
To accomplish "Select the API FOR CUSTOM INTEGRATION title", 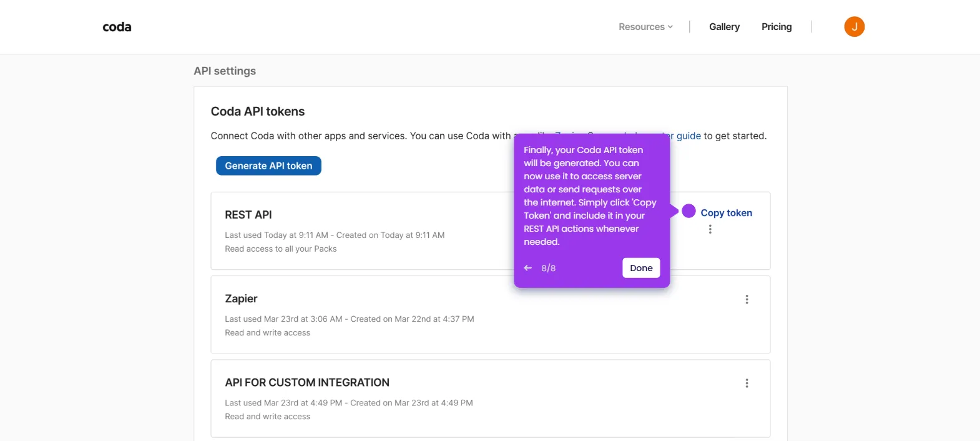I will pyautogui.click(x=307, y=382).
